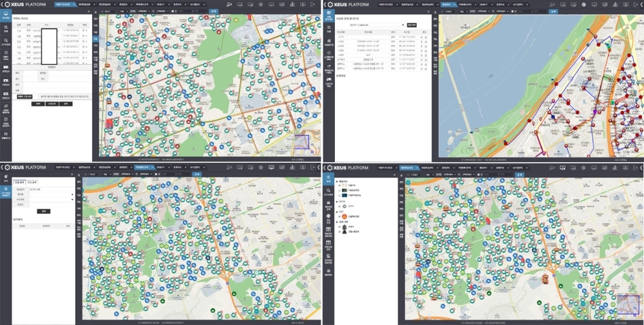
Task: Open the settings gear icon in the layer-tree window header
Action: point(583,167)
